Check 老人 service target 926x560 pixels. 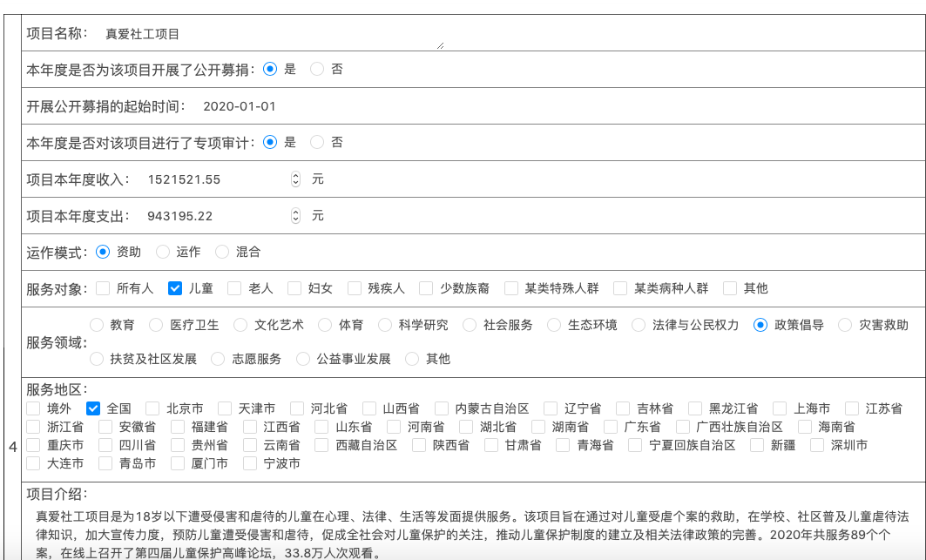234,288
